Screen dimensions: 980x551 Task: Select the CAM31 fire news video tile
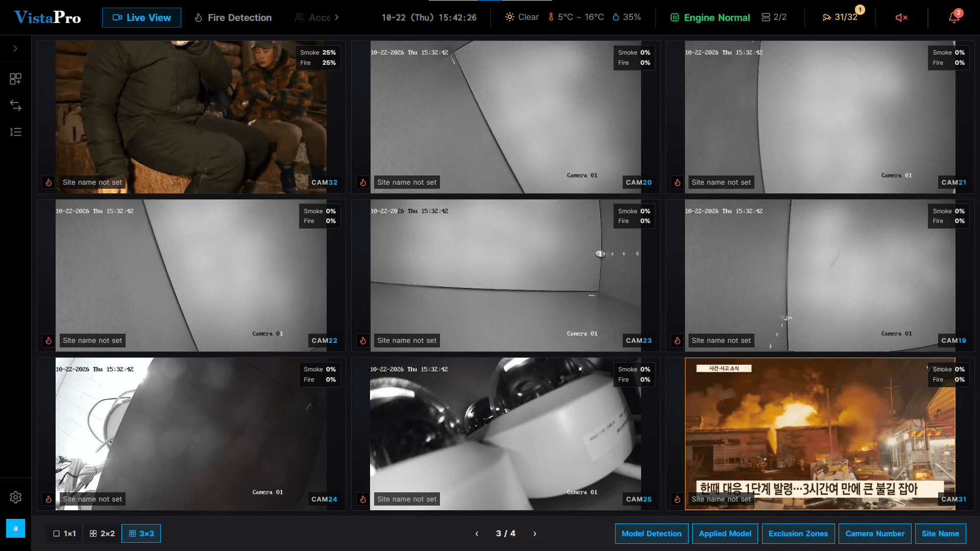click(820, 434)
